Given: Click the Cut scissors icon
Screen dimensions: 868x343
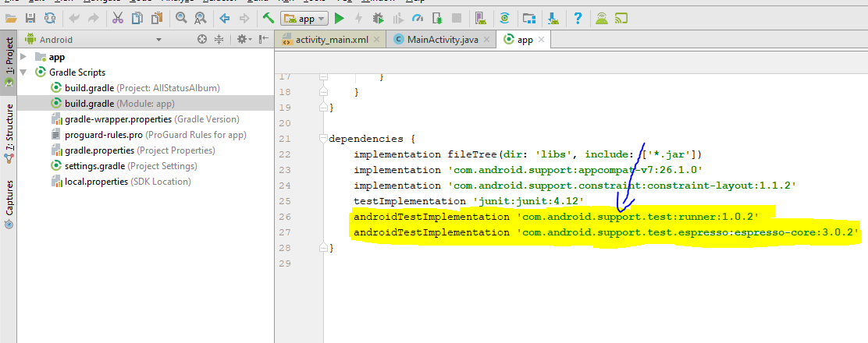Looking at the screenshot, I should coord(117,18).
